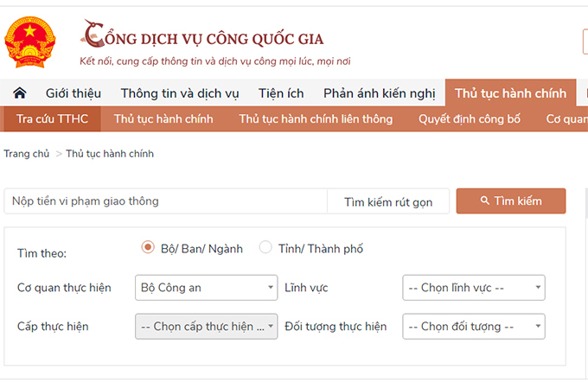Open the Quyết định công bố tab
The width and height of the screenshot is (588, 382).
(x=470, y=119)
